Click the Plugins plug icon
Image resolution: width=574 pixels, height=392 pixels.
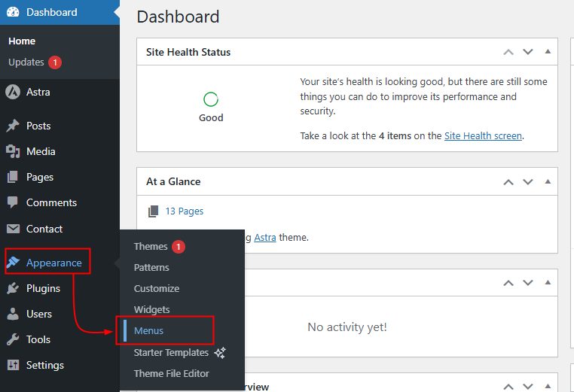point(13,288)
